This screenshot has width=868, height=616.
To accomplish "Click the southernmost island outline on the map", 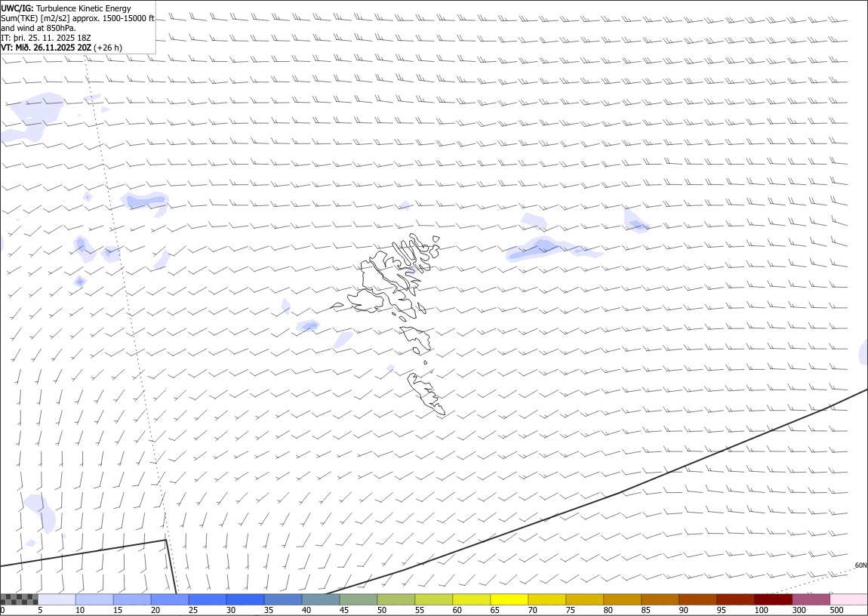I will (x=426, y=393).
